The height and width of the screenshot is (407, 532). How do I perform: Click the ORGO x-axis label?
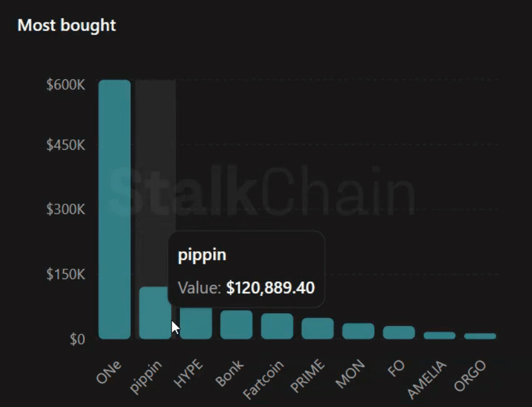pos(470,375)
